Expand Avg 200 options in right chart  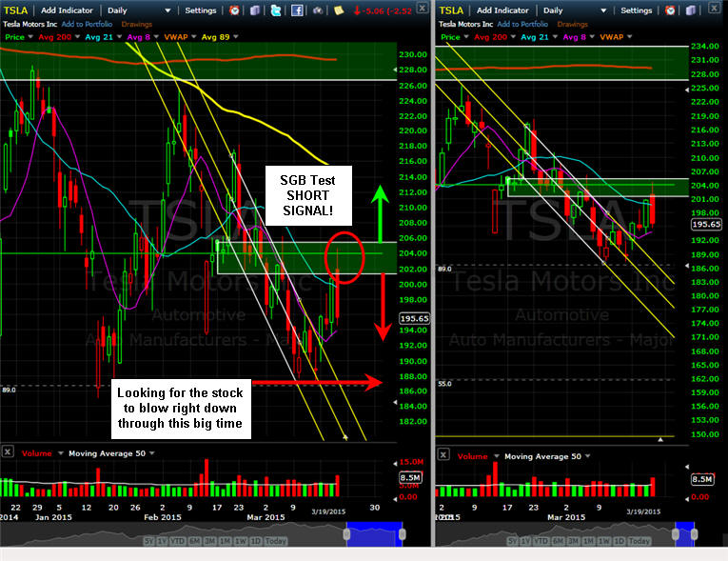[513, 37]
